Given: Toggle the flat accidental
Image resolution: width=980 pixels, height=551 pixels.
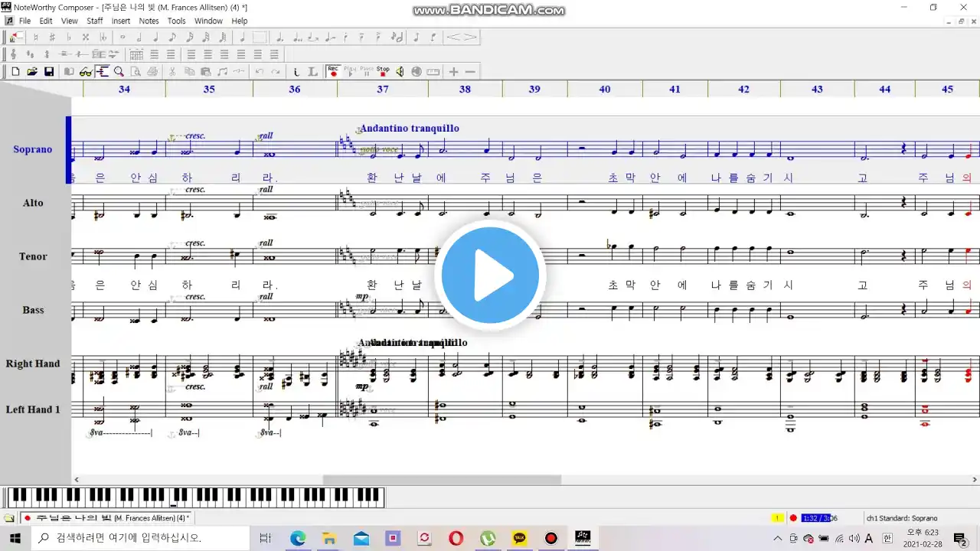Looking at the screenshot, I should pos(69,37).
